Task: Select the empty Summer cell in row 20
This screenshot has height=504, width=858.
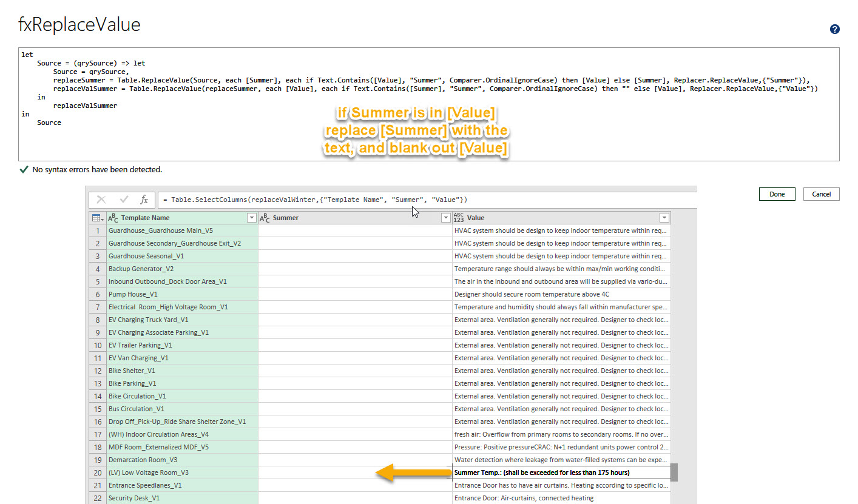Action: (355, 472)
